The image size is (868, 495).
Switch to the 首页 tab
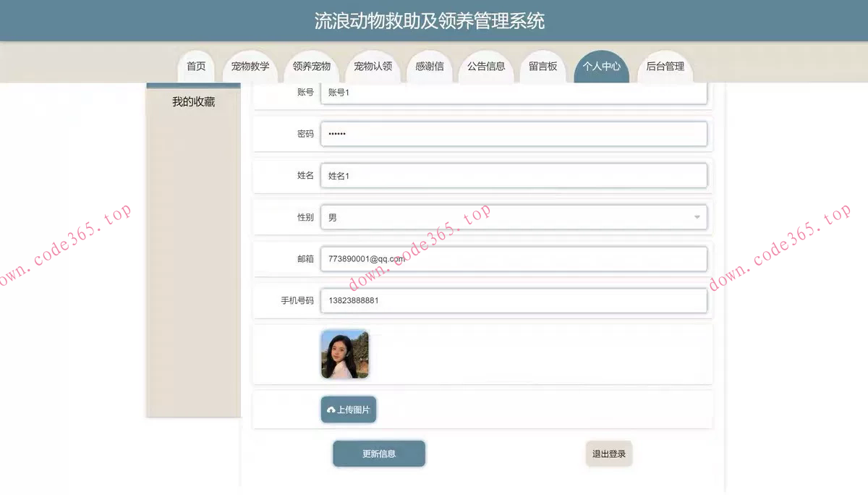coord(196,65)
